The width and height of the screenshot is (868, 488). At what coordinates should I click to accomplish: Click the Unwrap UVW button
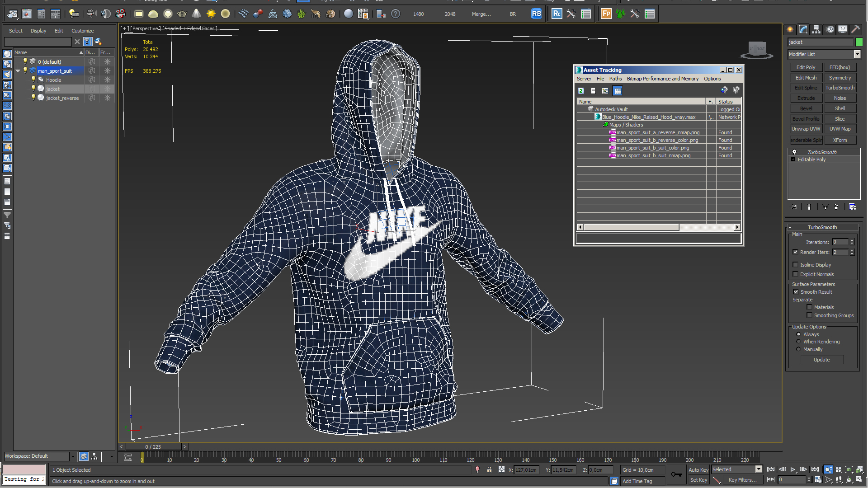pyautogui.click(x=806, y=129)
